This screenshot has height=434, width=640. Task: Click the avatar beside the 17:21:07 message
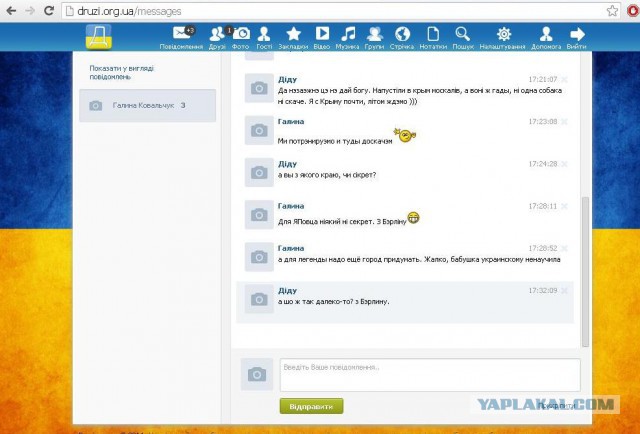coord(259,88)
